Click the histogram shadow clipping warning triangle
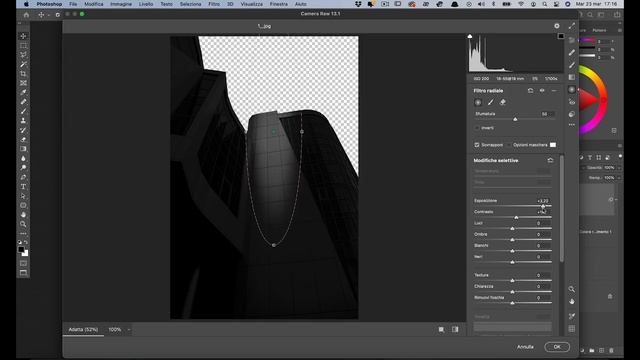 point(470,36)
